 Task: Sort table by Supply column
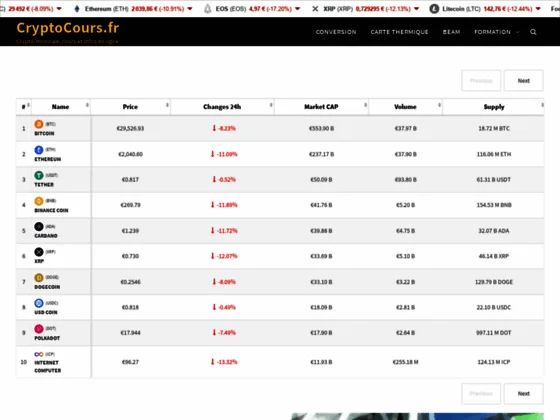(x=494, y=107)
